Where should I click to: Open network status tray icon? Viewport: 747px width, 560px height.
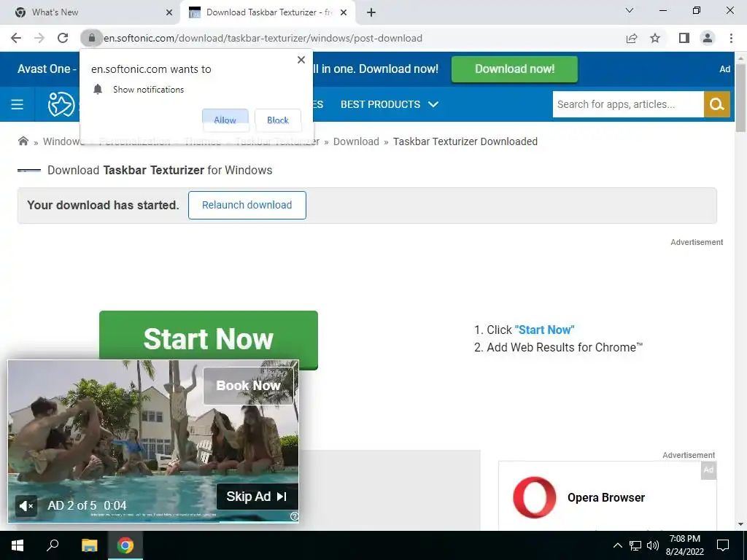click(x=635, y=545)
